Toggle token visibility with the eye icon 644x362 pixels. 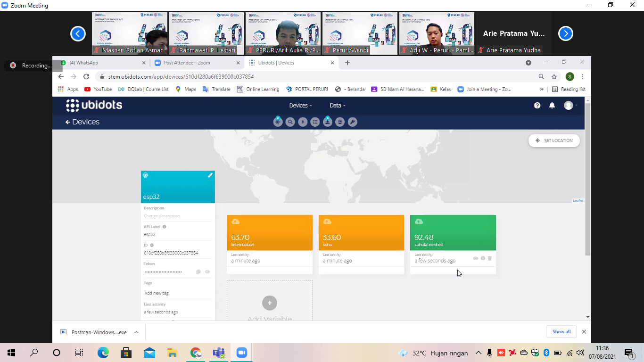pos(207,272)
